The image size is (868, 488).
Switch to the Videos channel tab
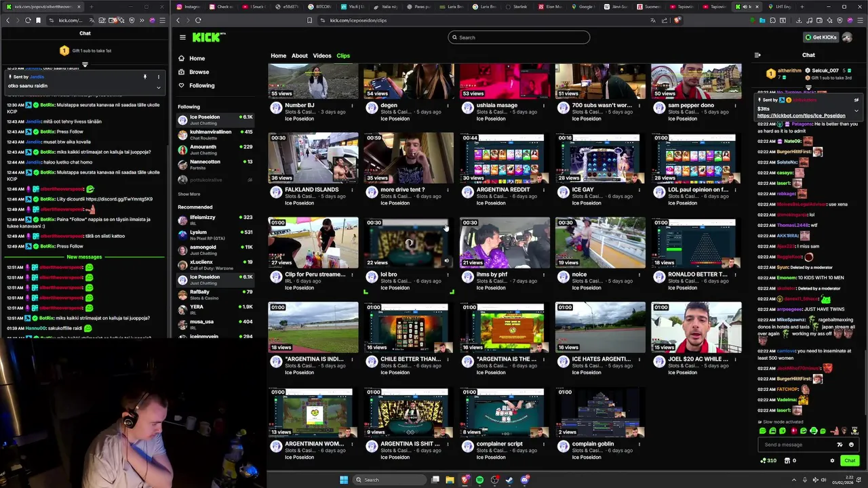pos(322,56)
